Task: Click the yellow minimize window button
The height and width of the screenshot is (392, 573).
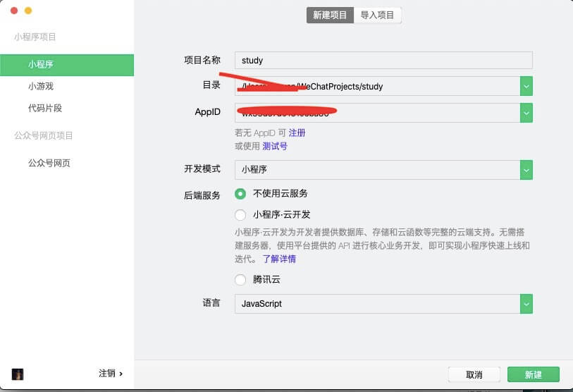Action: [28, 11]
